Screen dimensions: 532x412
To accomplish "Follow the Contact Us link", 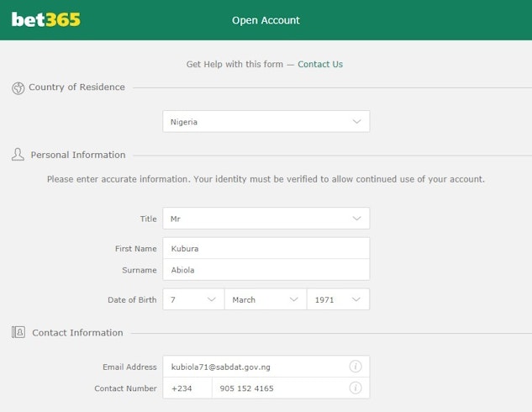I will click(x=320, y=64).
